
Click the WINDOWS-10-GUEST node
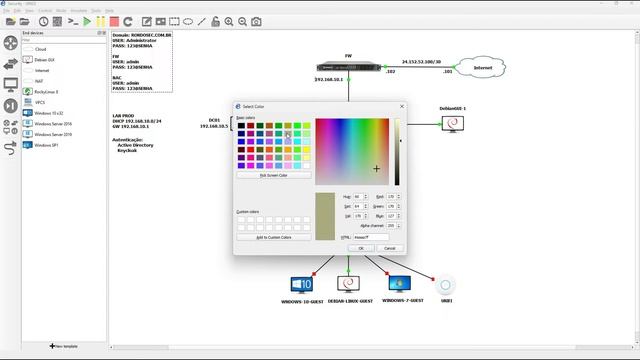click(x=302, y=285)
